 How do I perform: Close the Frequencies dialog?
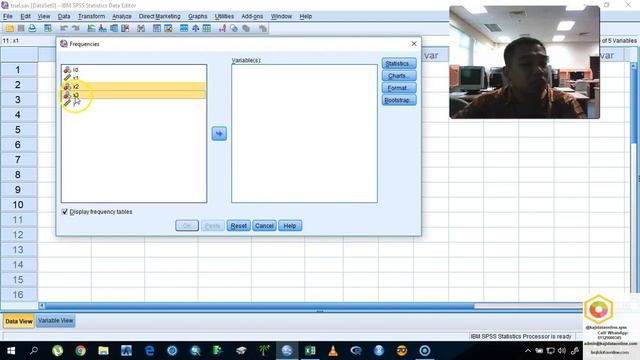pos(414,44)
